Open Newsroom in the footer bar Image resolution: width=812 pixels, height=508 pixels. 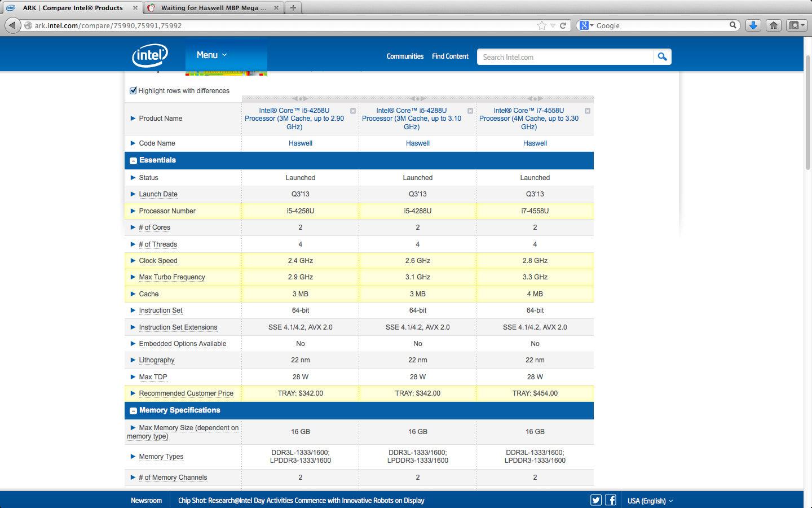coord(146,501)
